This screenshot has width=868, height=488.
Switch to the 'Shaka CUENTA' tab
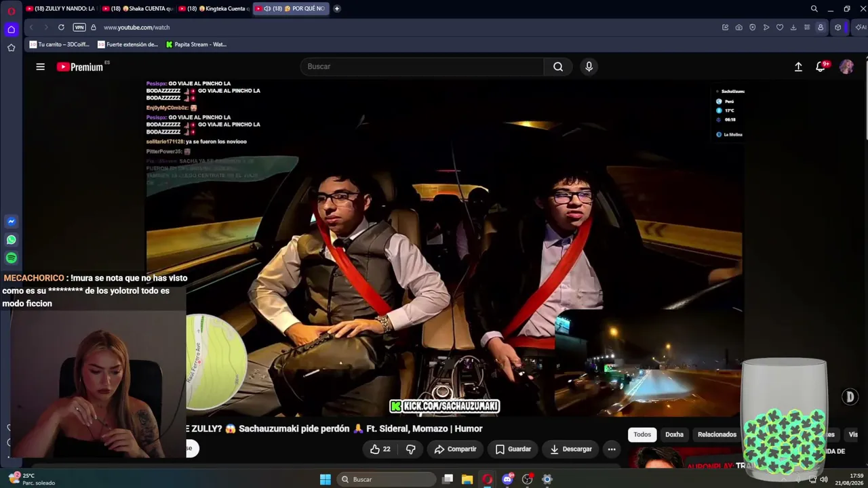coord(137,9)
